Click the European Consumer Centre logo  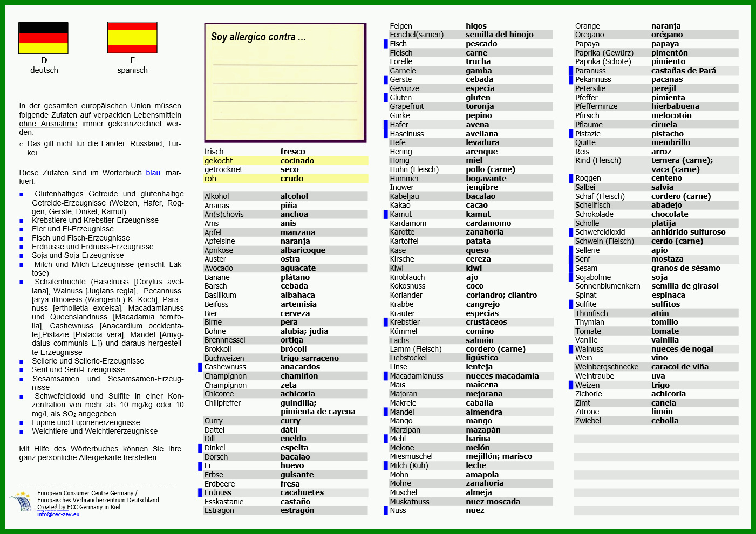(21, 502)
